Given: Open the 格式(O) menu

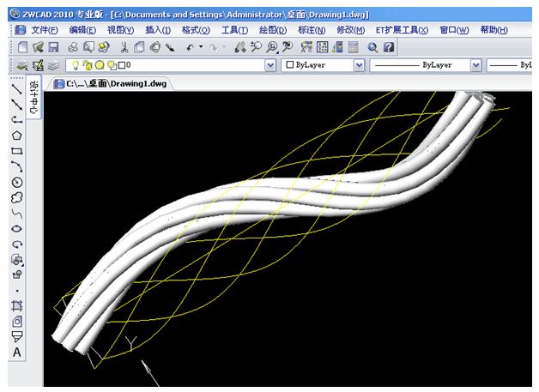Looking at the screenshot, I should point(195,30).
